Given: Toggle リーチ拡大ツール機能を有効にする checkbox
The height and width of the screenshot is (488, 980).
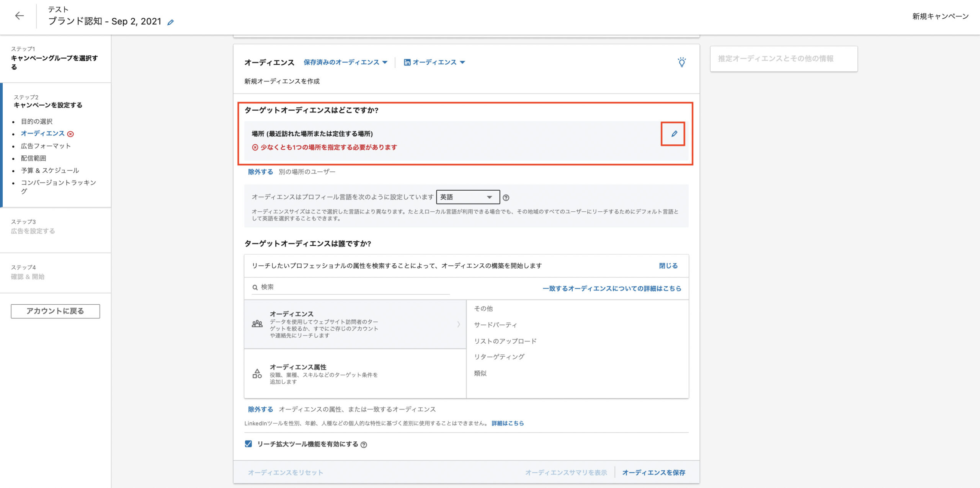Looking at the screenshot, I should (x=248, y=444).
